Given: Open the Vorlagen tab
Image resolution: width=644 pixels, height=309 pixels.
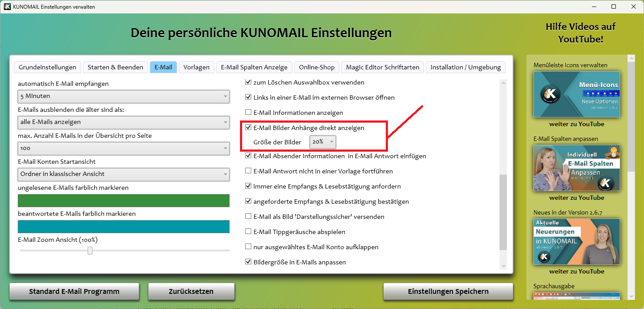Looking at the screenshot, I should pyautogui.click(x=197, y=67).
